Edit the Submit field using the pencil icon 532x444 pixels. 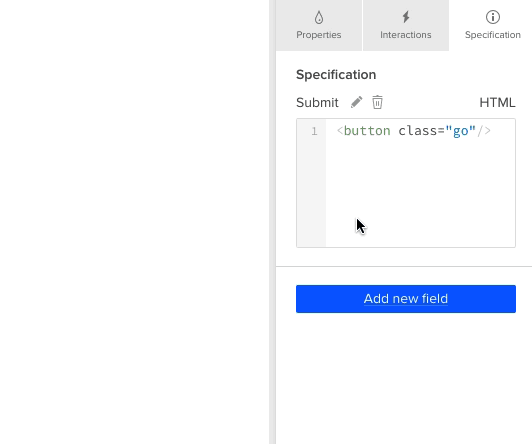(x=356, y=102)
